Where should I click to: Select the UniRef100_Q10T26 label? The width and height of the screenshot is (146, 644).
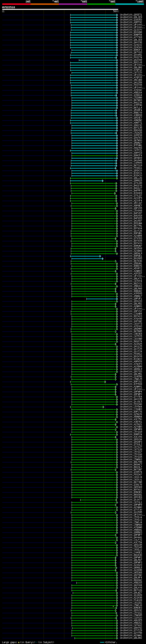(x=131, y=231)
